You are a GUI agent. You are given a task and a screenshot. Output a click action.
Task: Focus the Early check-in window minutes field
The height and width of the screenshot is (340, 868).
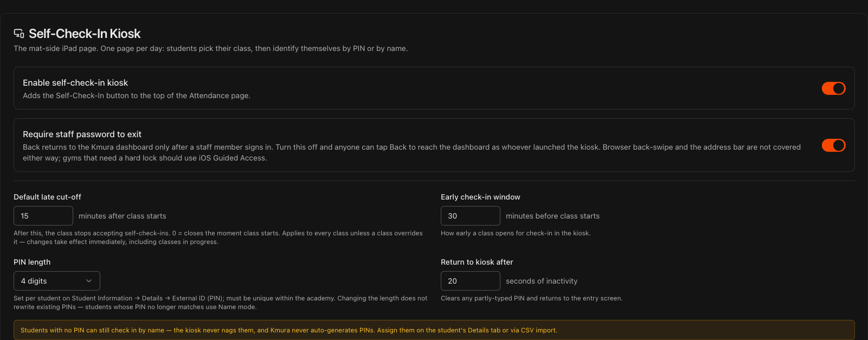(x=471, y=216)
